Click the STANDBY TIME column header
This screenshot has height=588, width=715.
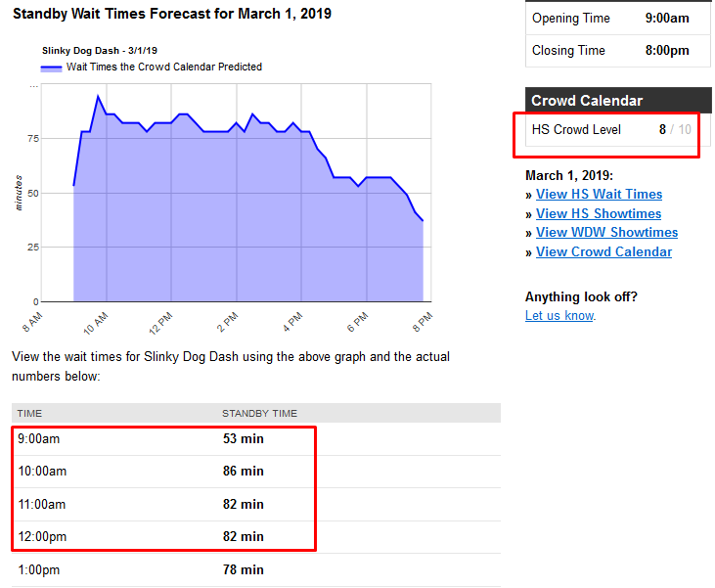[x=259, y=413]
